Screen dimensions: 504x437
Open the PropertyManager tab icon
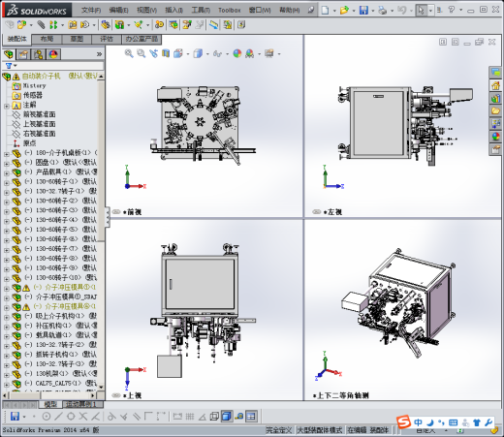tap(23, 54)
